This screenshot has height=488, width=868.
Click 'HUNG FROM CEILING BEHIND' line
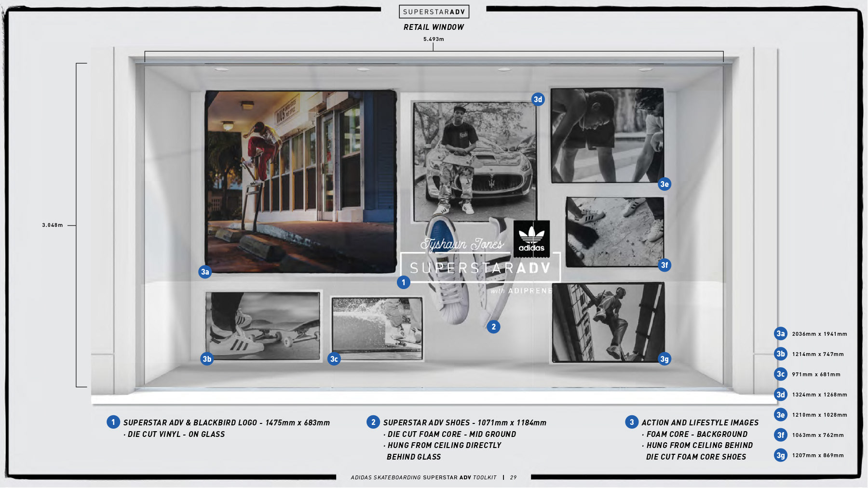[697, 446]
